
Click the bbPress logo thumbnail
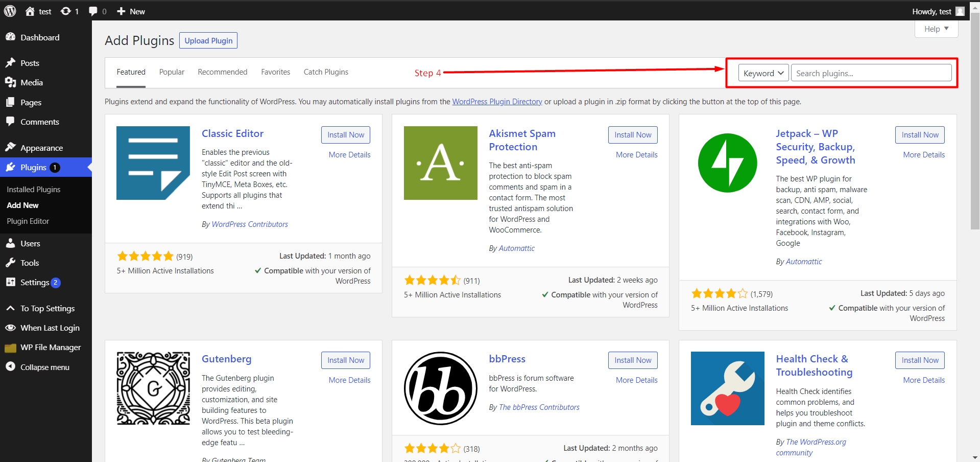441,388
